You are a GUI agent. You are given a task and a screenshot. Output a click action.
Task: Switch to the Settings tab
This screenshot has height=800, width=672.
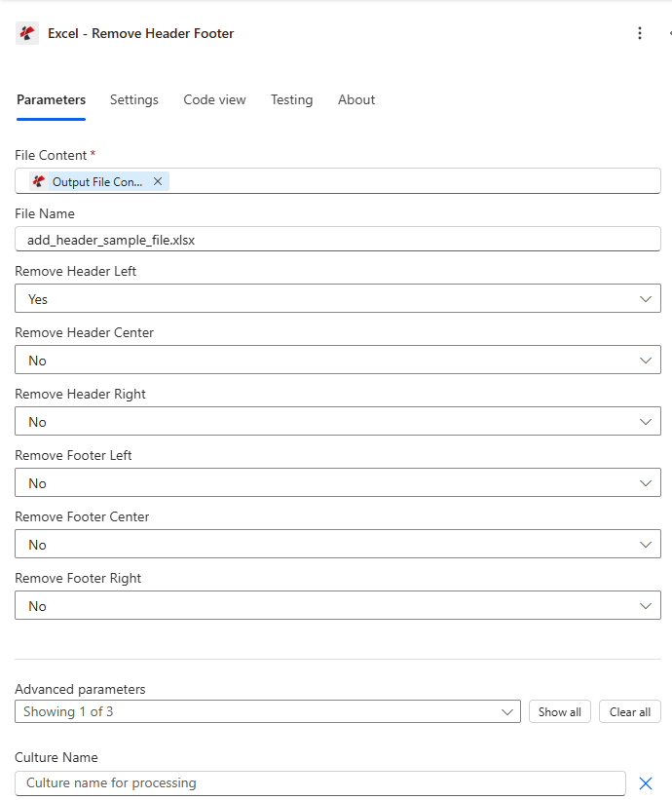click(134, 100)
